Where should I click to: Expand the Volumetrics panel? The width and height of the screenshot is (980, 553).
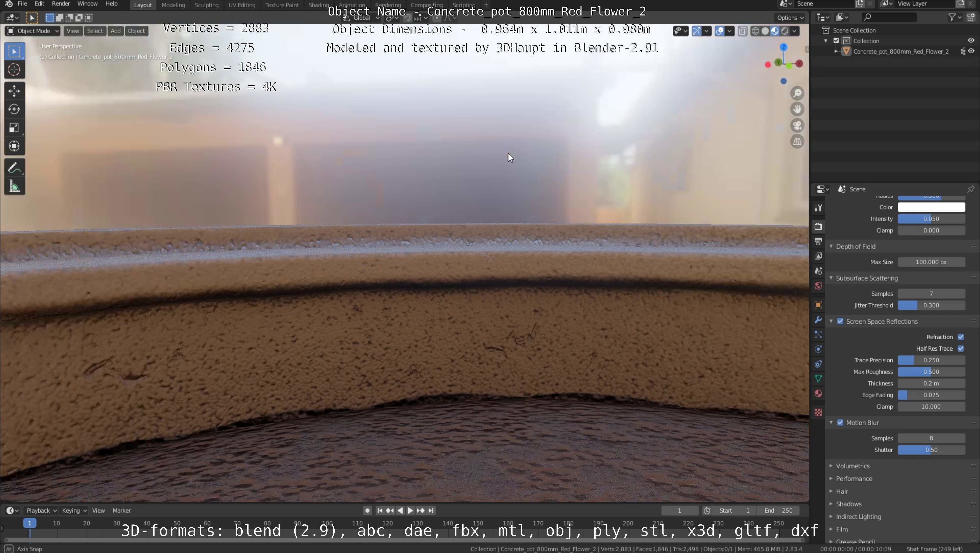[853, 466]
